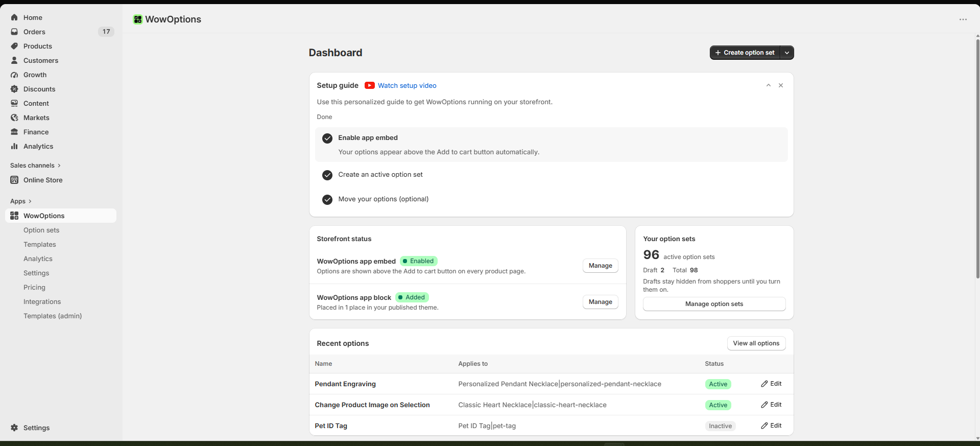980x446 pixels.
Task: Open Pricing in WowOptions submenu
Action: coord(34,287)
